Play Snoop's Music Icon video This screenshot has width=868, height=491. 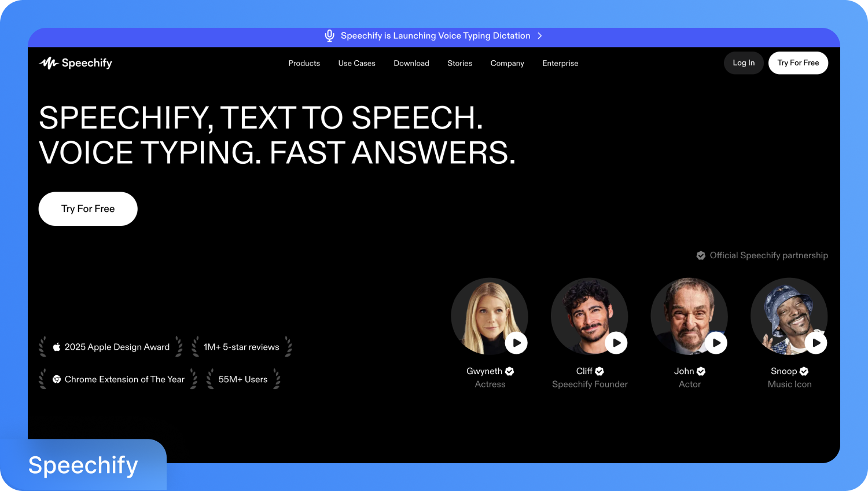pos(816,343)
